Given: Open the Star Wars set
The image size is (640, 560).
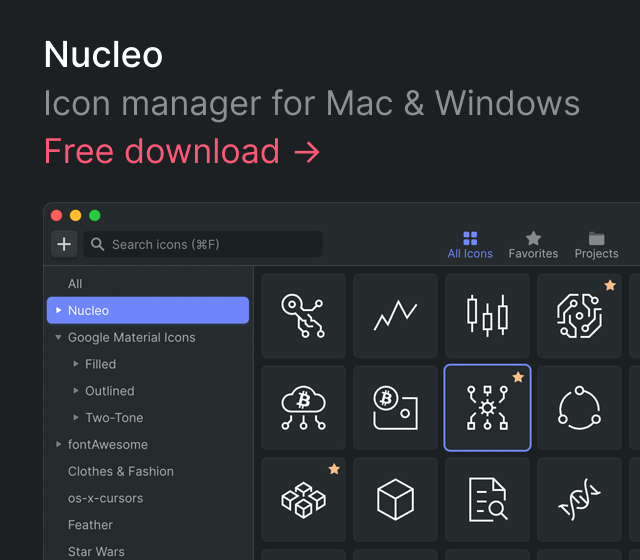Looking at the screenshot, I should 96,552.
